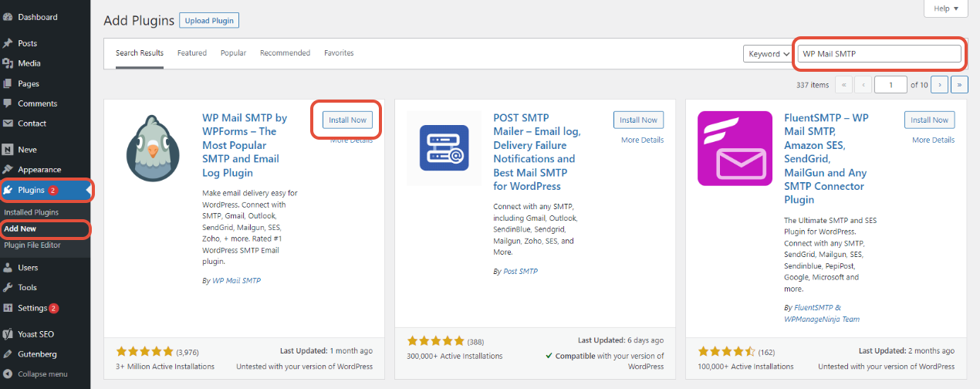Click 'Last Updated: 2 months ago' text
The height and width of the screenshot is (389, 980).
point(907,351)
